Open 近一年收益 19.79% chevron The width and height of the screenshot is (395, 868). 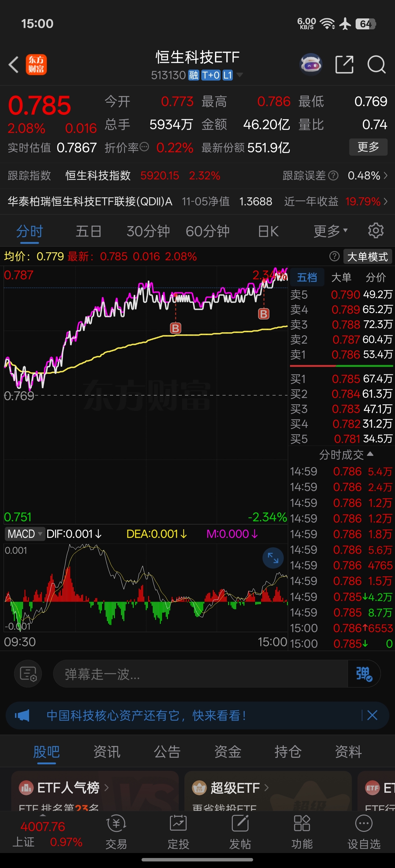tap(386, 201)
